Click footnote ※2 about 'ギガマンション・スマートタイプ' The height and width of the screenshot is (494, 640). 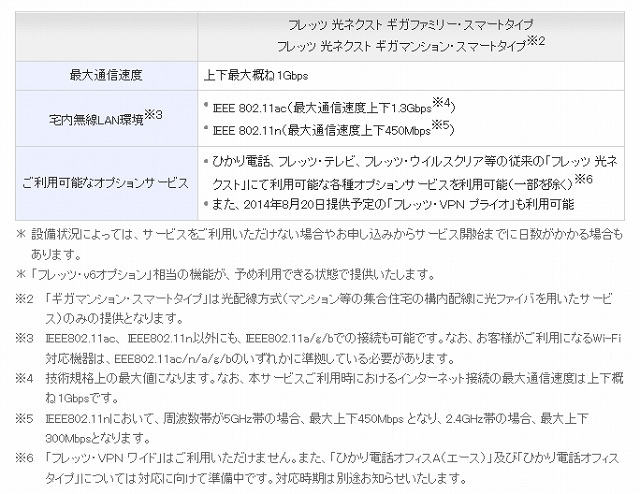point(314,308)
